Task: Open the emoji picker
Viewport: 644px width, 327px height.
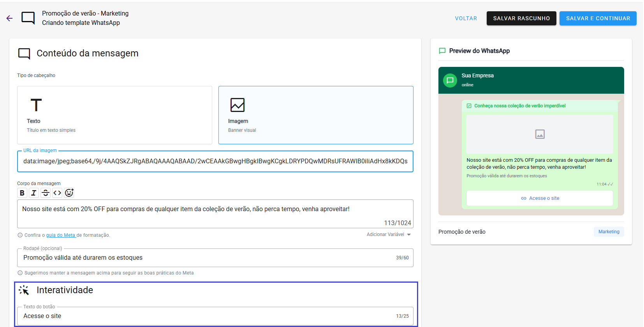Action: (69, 193)
